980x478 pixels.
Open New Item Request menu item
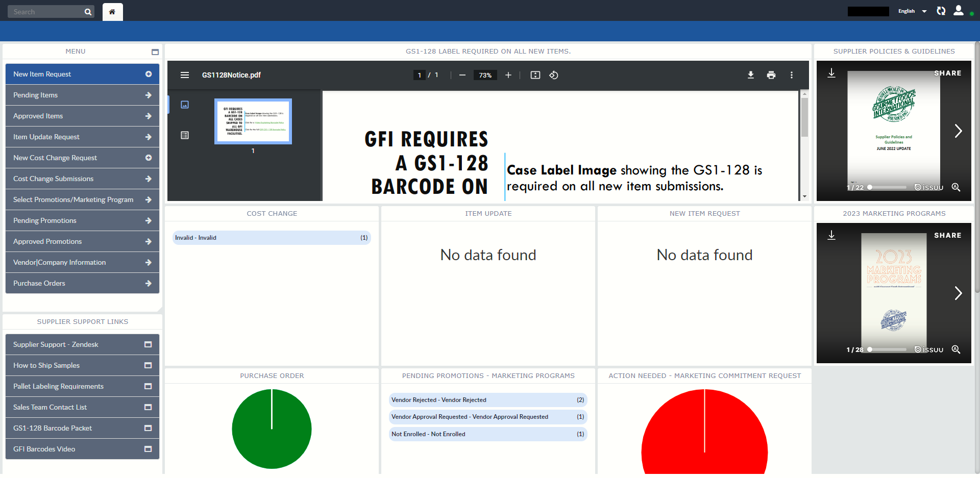[82, 74]
